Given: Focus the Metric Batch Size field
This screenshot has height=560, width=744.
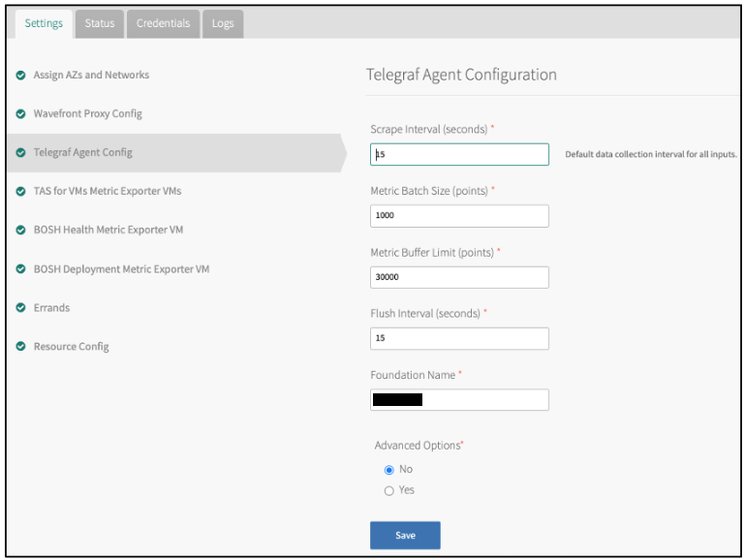Looking at the screenshot, I should 459,216.
